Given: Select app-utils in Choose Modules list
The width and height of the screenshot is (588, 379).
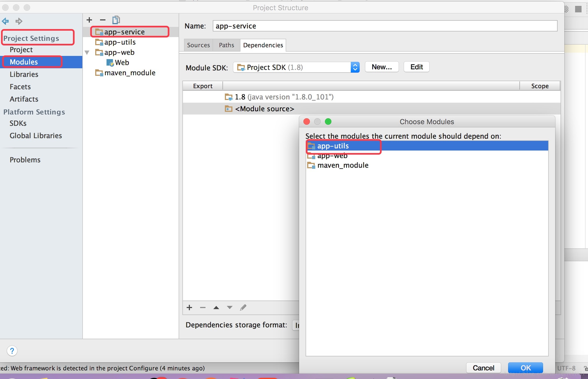Looking at the screenshot, I should click(427, 146).
